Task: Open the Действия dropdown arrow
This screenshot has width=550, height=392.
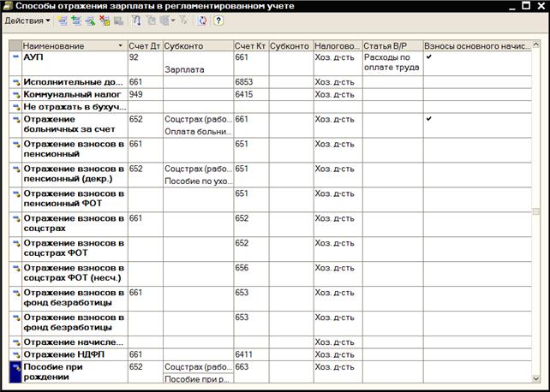Action: (x=48, y=21)
